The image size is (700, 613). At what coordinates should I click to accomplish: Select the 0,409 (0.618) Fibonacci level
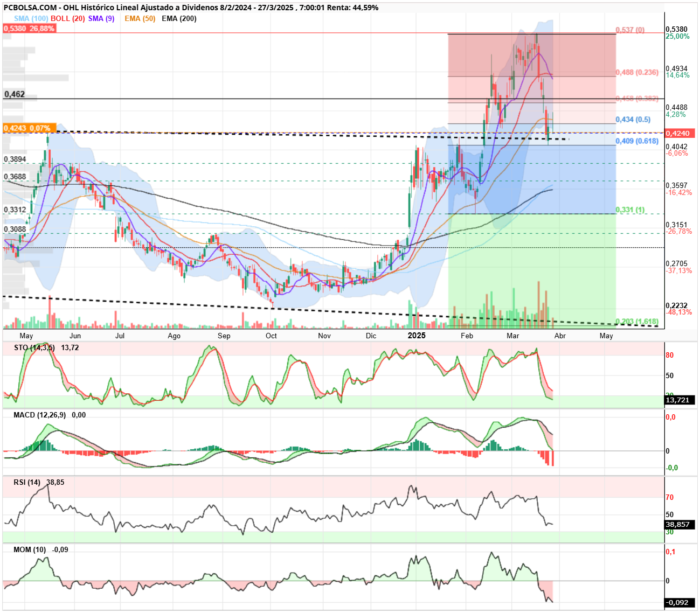click(x=637, y=141)
